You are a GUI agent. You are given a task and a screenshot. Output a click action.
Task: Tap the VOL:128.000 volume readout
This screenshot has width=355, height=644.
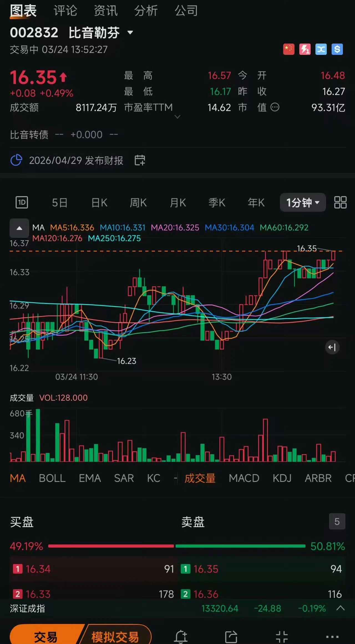pos(64,398)
